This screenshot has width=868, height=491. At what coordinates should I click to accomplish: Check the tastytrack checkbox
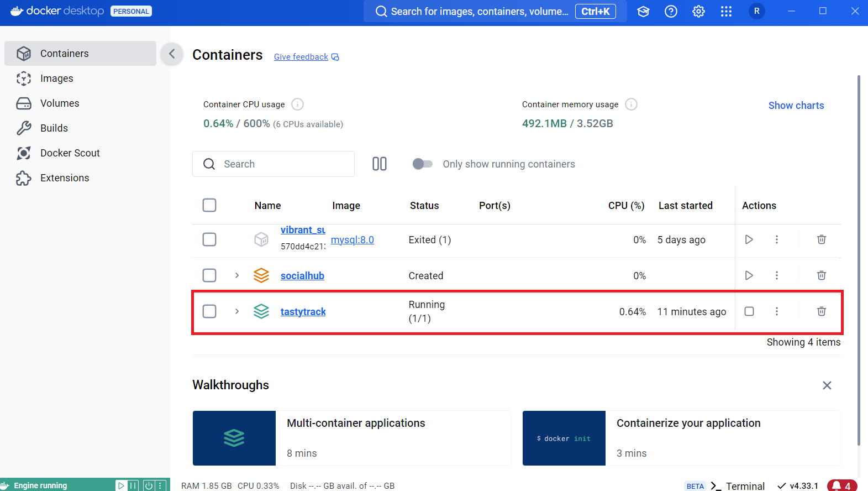209,311
